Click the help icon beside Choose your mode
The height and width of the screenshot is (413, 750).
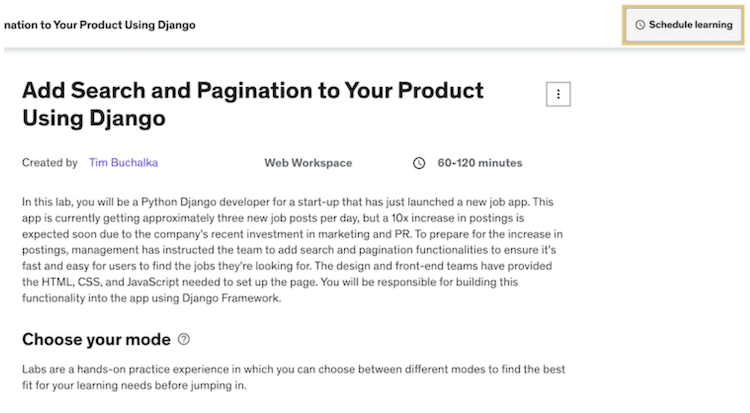[183, 339]
